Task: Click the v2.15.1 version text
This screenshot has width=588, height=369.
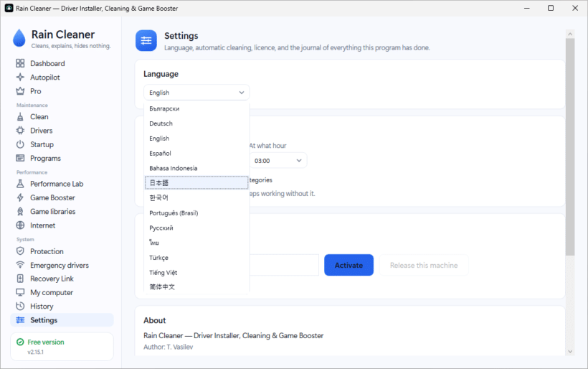Action: point(35,352)
